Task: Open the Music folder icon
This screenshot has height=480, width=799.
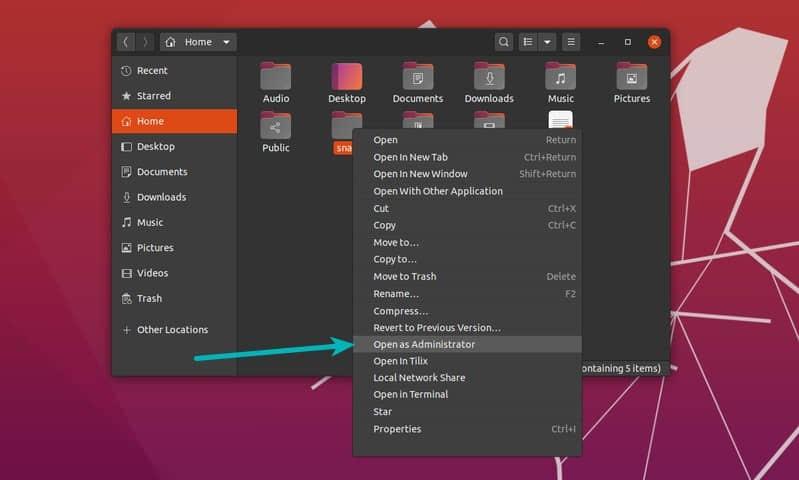Action: coord(560,76)
